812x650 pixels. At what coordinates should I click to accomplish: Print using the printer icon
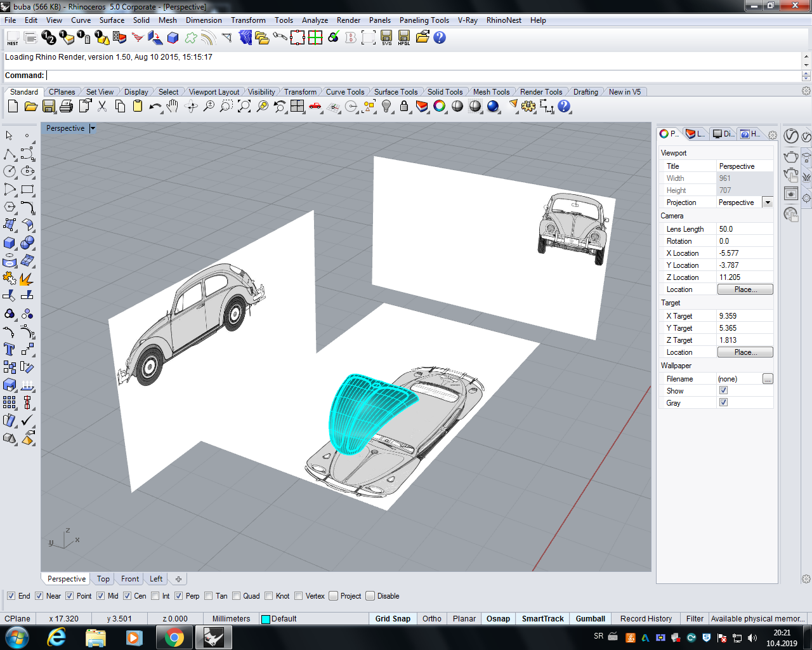(x=67, y=107)
